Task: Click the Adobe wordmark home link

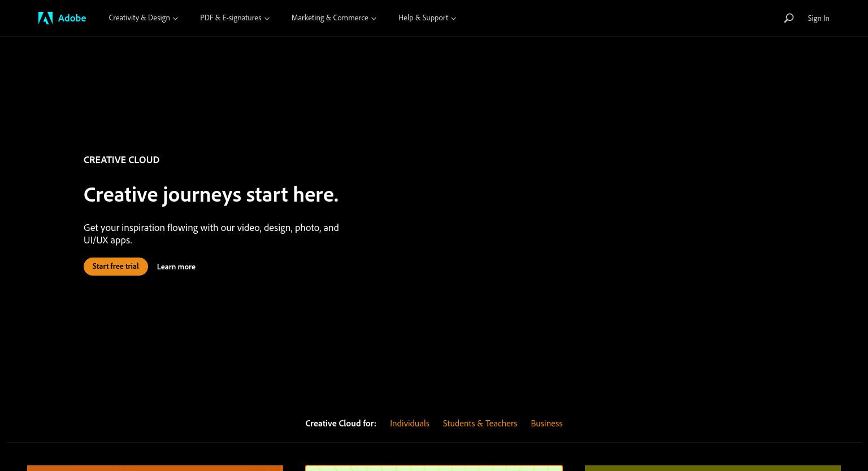Action: [x=72, y=18]
